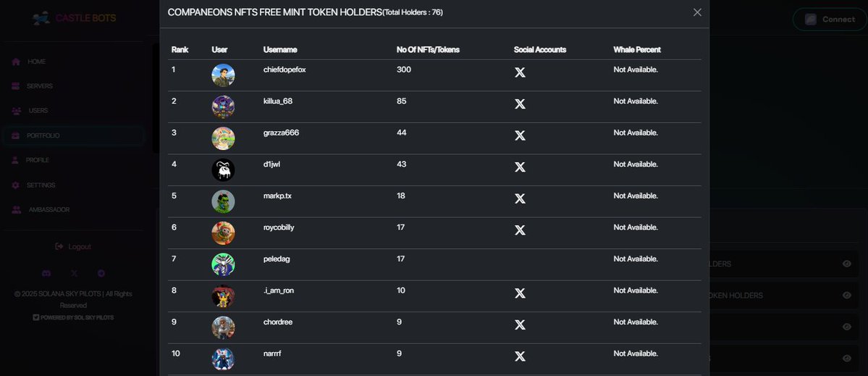The height and width of the screenshot is (376, 868).
Task: Click the X icon in narrrf's row
Action: 520,356
